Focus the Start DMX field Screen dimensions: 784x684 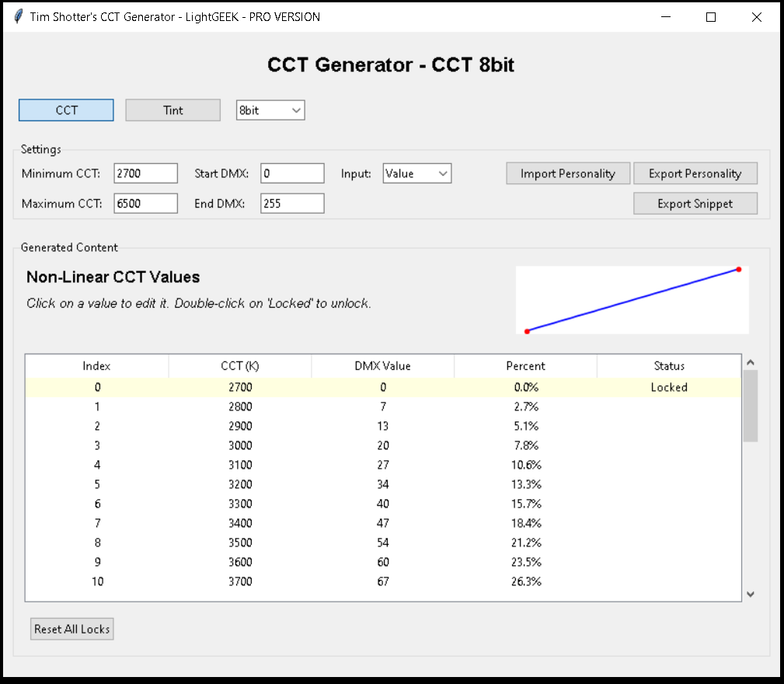point(291,174)
